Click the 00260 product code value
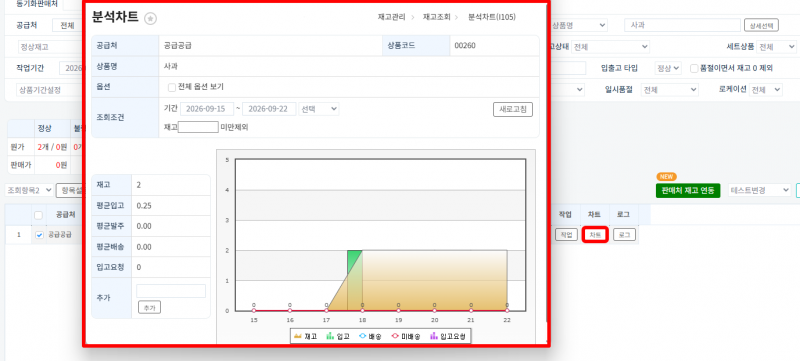 (x=465, y=45)
